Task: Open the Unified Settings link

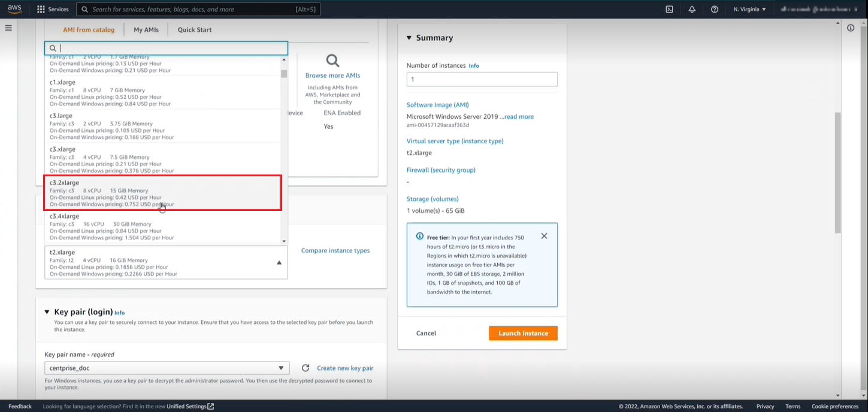Action: 190,406
